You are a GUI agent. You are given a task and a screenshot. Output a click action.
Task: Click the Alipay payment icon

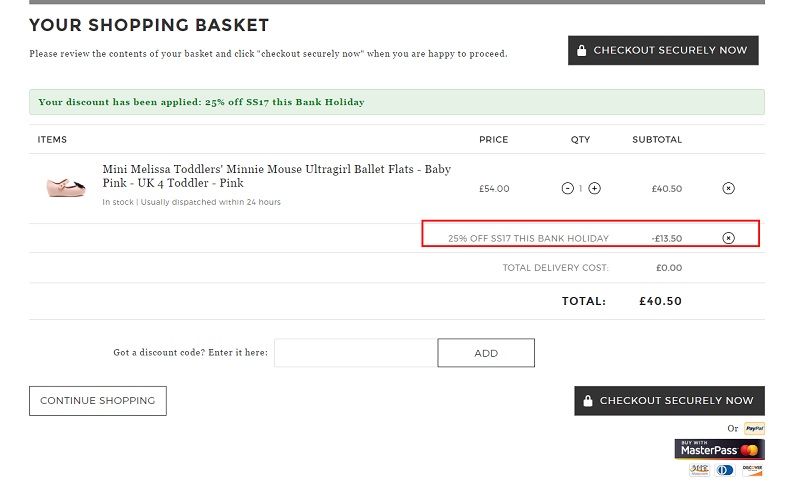point(699,470)
